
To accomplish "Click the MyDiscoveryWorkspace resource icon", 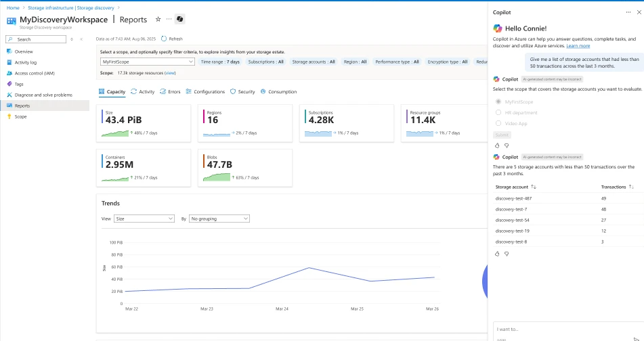I will coord(12,21).
